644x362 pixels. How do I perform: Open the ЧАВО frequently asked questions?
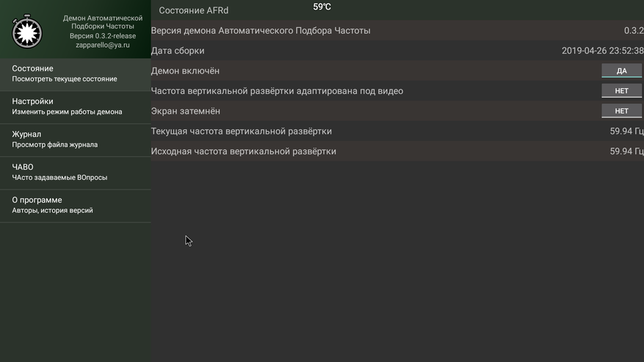pyautogui.click(x=76, y=173)
